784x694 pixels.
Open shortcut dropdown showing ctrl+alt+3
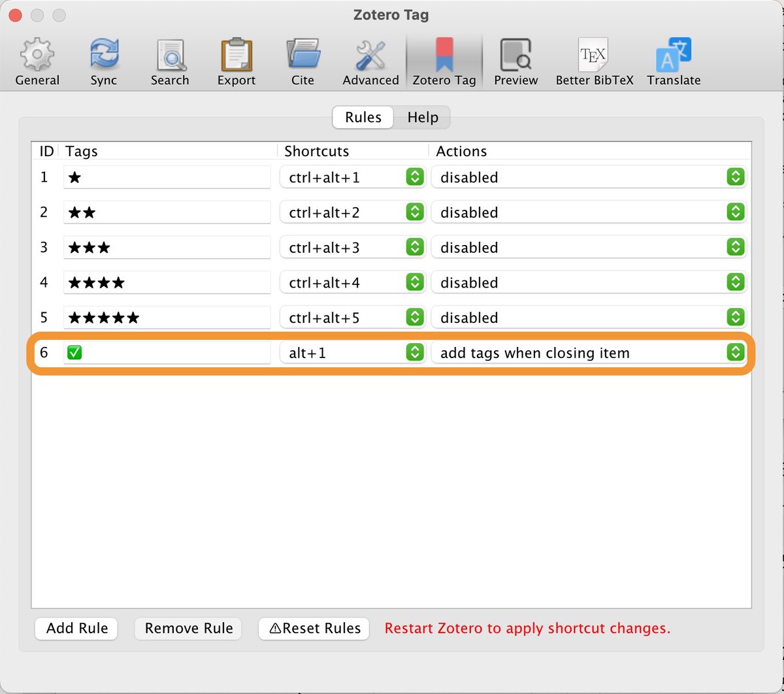[x=352, y=248]
